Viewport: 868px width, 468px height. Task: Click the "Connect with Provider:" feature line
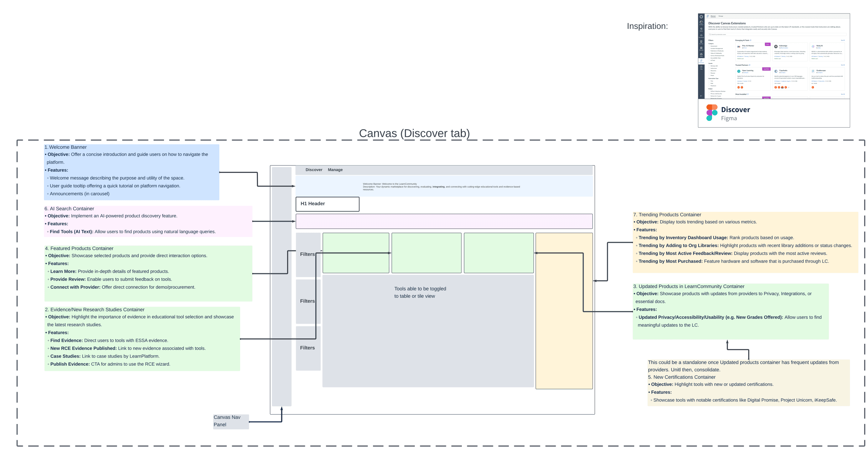(x=121, y=287)
